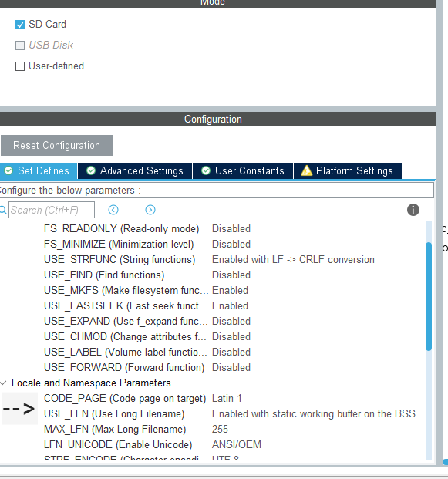
Task: Open the USE_CHMOD Disabled value
Action: 231,336
